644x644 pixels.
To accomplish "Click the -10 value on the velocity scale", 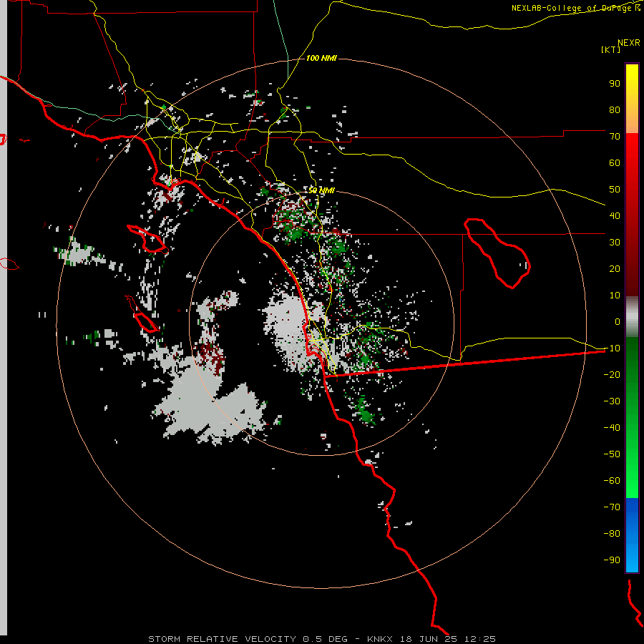I will [612, 348].
